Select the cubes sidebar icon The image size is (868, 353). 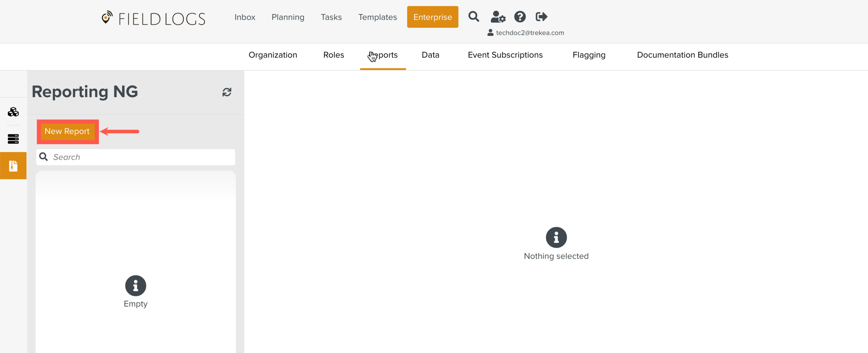point(13,112)
